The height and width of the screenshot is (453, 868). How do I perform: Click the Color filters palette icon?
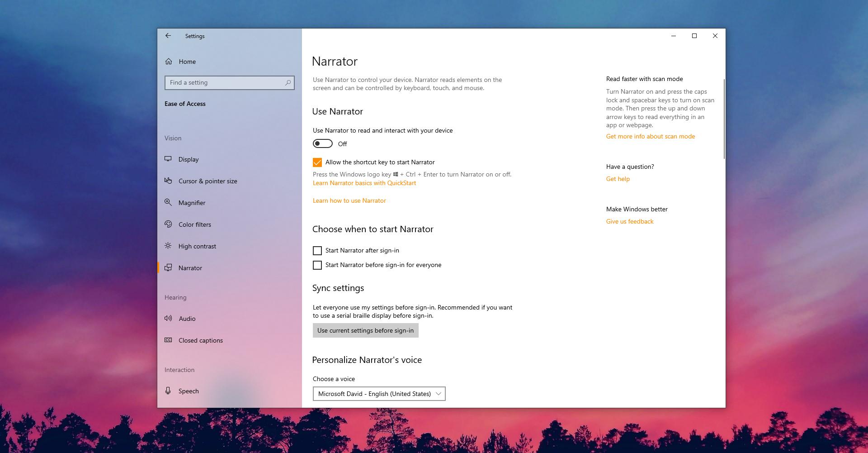click(x=168, y=224)
